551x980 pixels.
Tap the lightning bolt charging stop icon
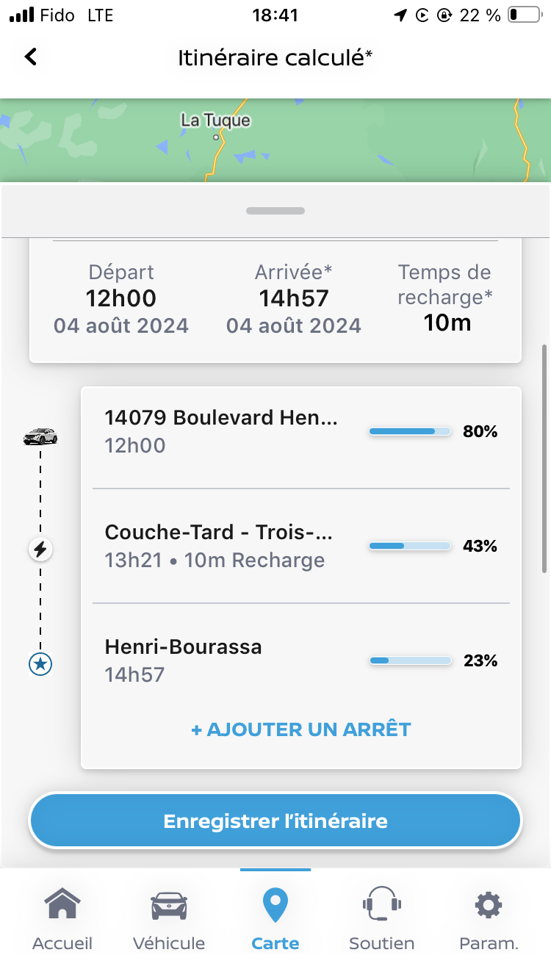tap(40, 549)
